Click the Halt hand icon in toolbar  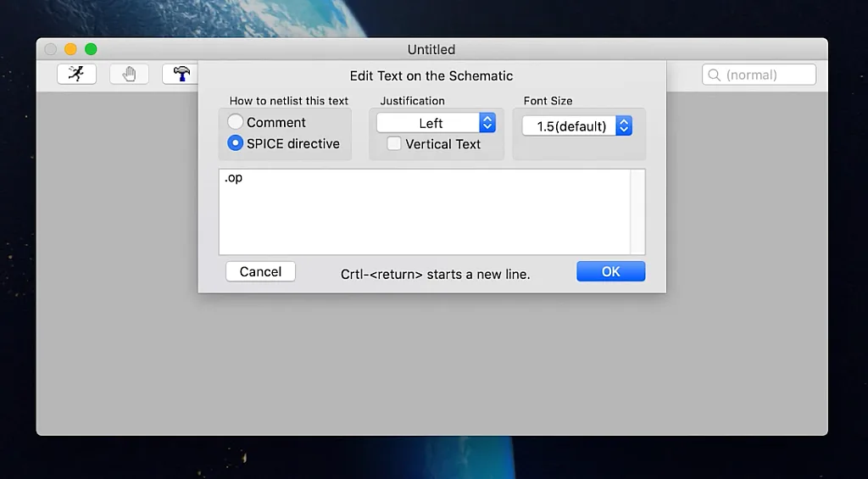[129, 74]
